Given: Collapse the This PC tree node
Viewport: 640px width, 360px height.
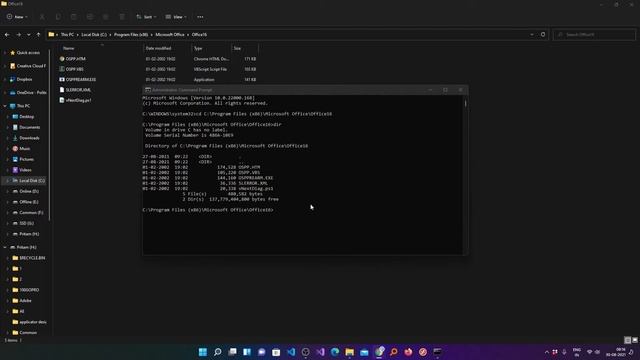Looking at the screenshot, I should [x=5, y=106].
